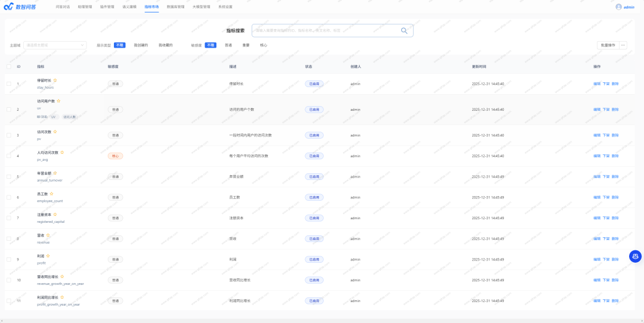Toggle the select-all checkbox in table header

(x=9, y=67)
